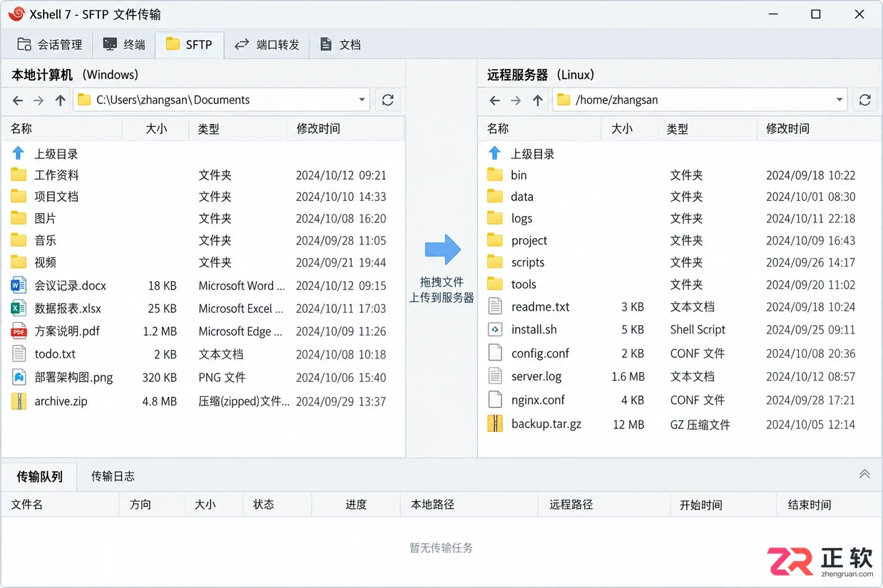Open the 会话管理 tab
Image resolution: width=883 pixels, height=588 pixels.
49,44
